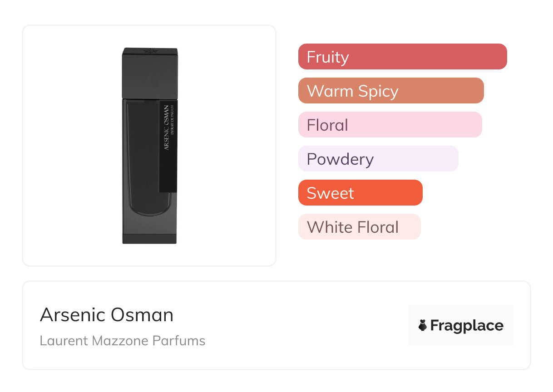Viewport: 553px width, 392px height.
Task: Select the Warm Spicy accord bar
Action: [390, 91]
